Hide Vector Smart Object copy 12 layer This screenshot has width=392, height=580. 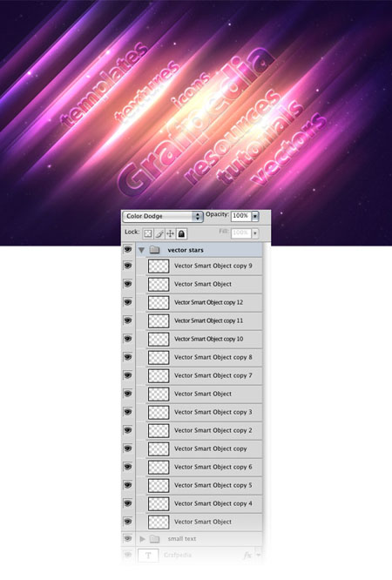pyautogui.click(x=128, y=302)
